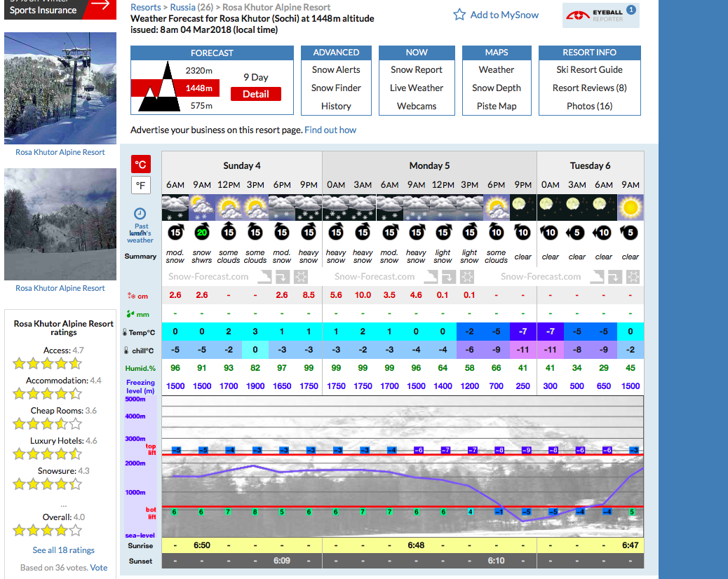Open the Live Weather link

click(417, 88)
